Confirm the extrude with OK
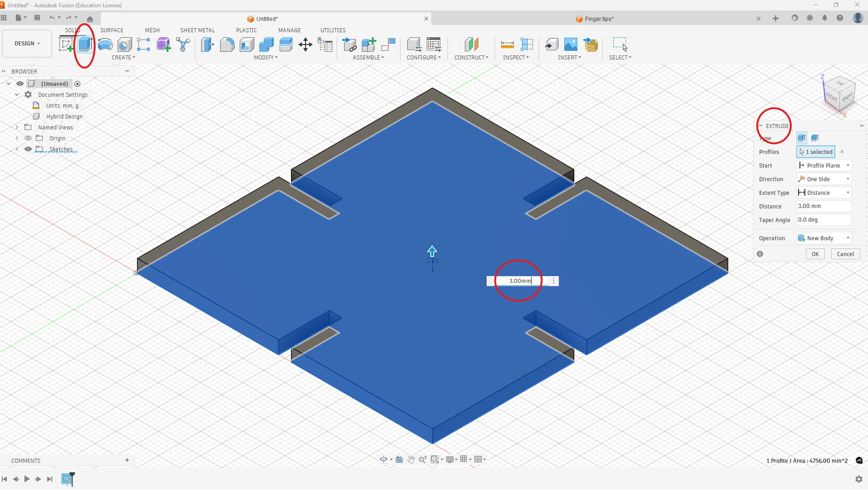Image resolution: width=868 pixels, height=490 pixels. click(x=815, y=254)
